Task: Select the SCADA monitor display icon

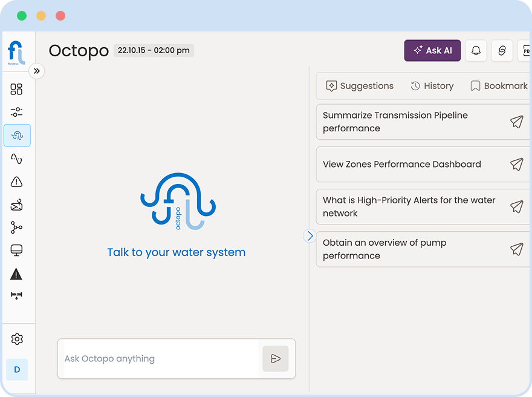Action: pyautogui.click(x=16, y=249)
